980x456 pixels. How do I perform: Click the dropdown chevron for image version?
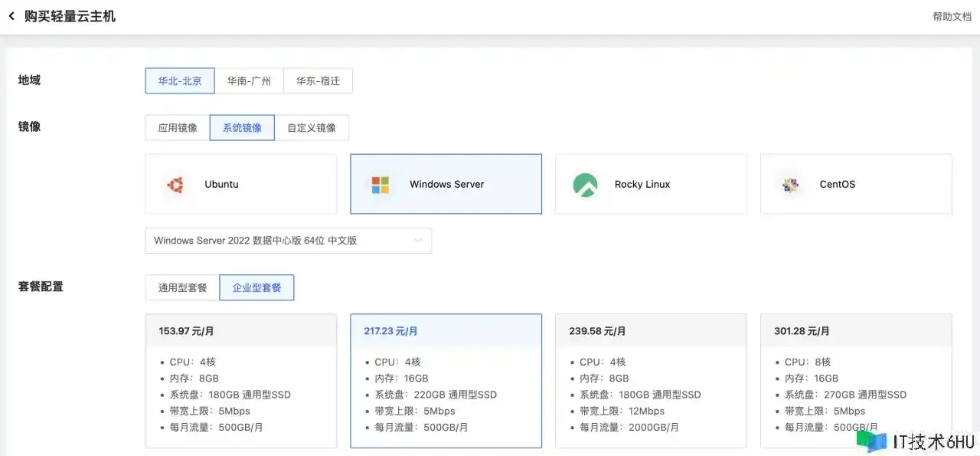418,241
